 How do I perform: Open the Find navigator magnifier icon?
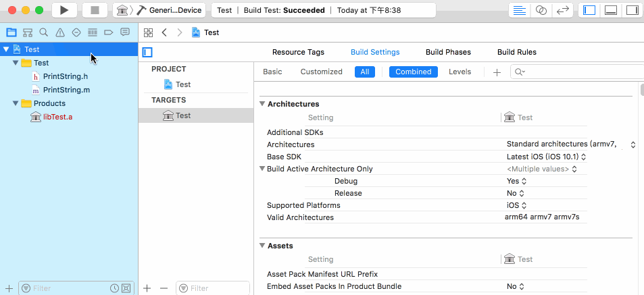pyautogui.click(x=43, y=32)
